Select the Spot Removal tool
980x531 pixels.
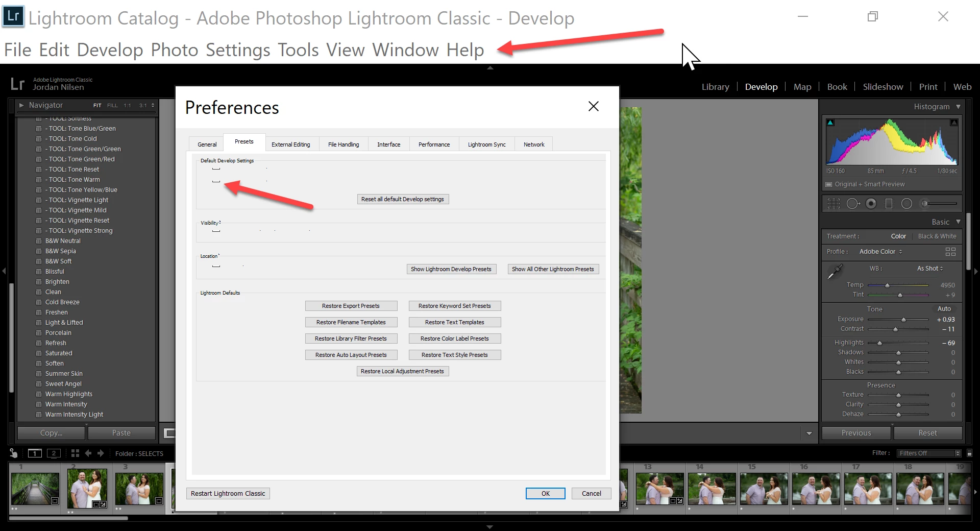point(853,204)
